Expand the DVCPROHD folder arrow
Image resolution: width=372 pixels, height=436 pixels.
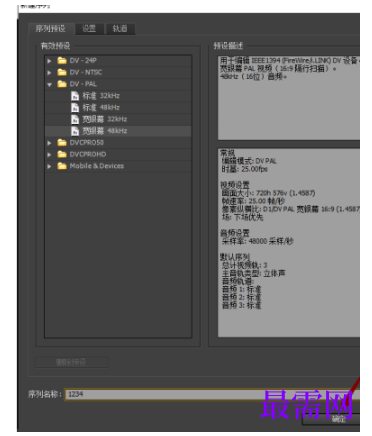click(49, 155)
